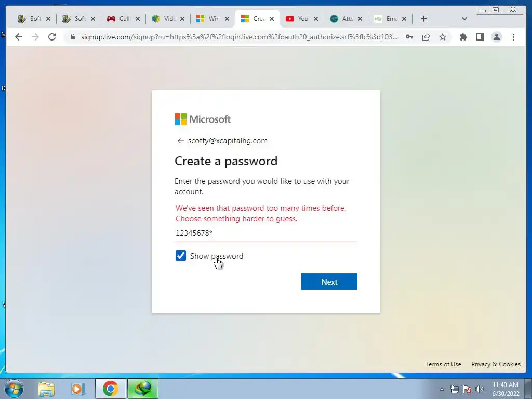Bookmark this page with star icon

tap(443, 37)
